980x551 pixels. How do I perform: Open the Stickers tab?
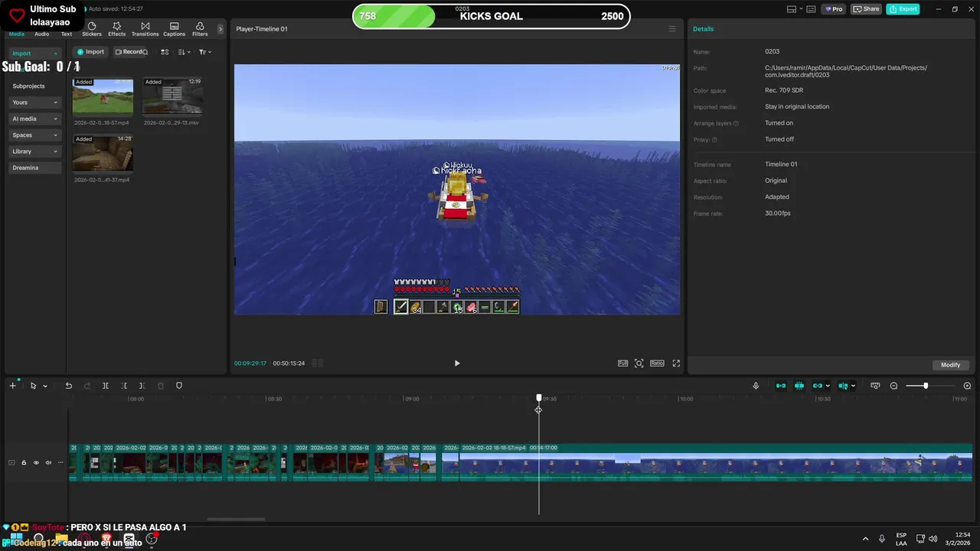[92, 29]
